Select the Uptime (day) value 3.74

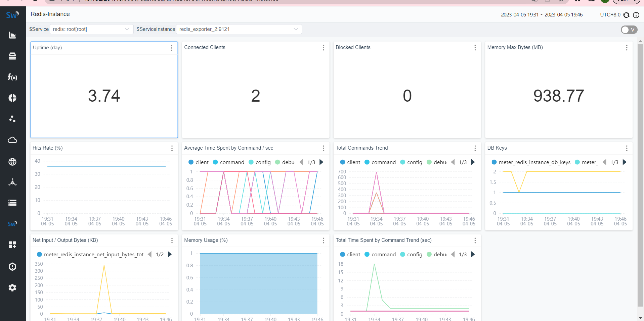pyautogui.click(x=104, y=96)
